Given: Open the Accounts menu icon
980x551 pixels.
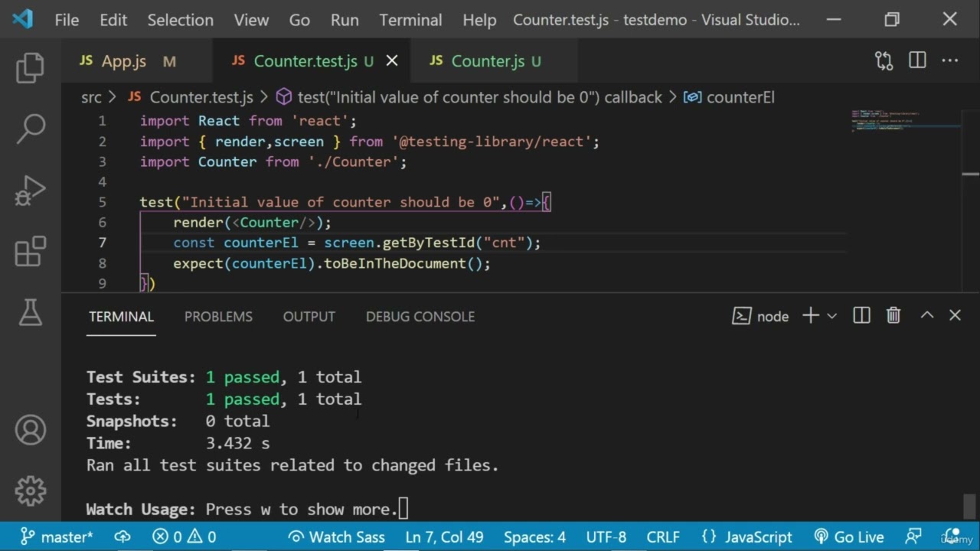Looking at the screenshot, I should pos(31,430).
